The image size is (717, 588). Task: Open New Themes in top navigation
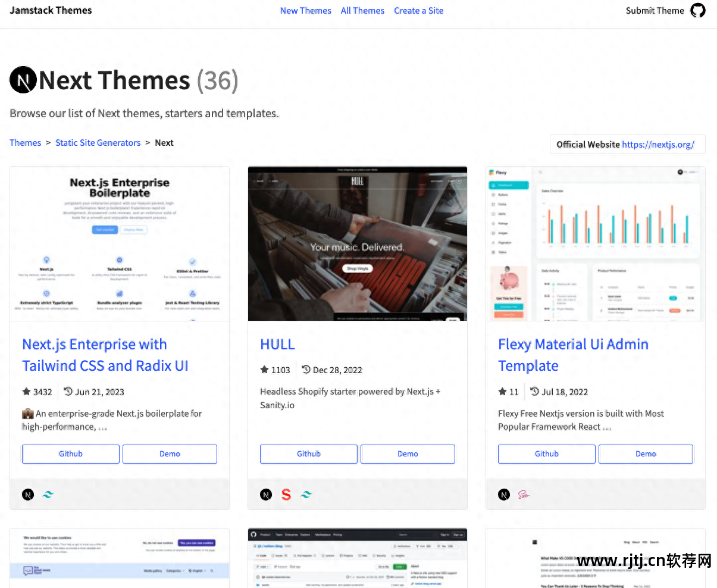click(306, 11)
